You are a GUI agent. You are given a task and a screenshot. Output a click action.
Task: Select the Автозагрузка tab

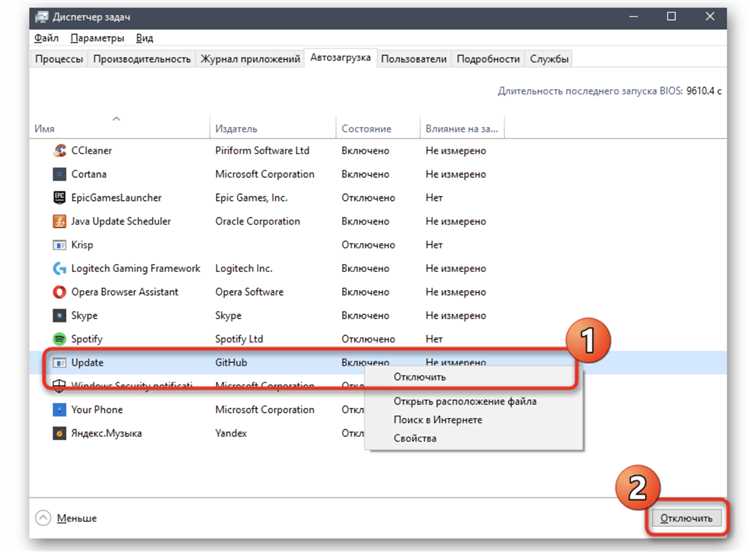[341, 57]
